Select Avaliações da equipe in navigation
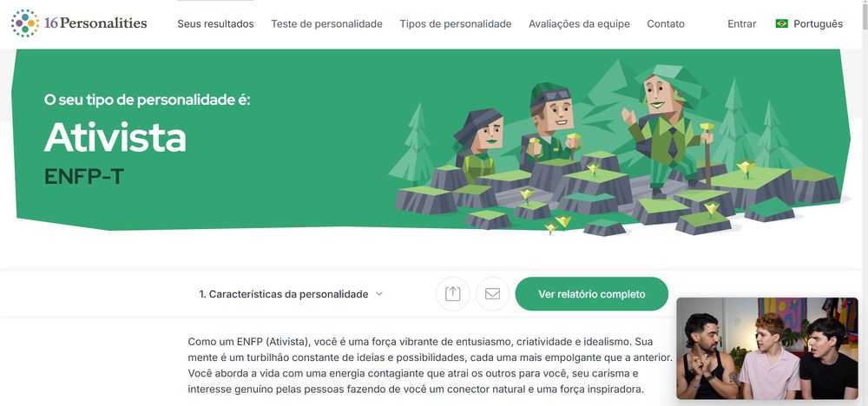The width and height of the screenshot is (868, 406). 579,23
